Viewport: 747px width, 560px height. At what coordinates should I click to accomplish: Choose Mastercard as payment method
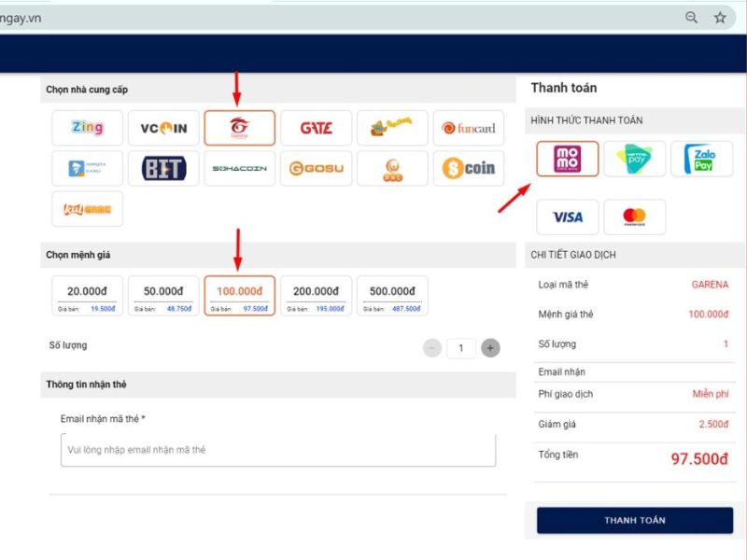pos(635,217)
